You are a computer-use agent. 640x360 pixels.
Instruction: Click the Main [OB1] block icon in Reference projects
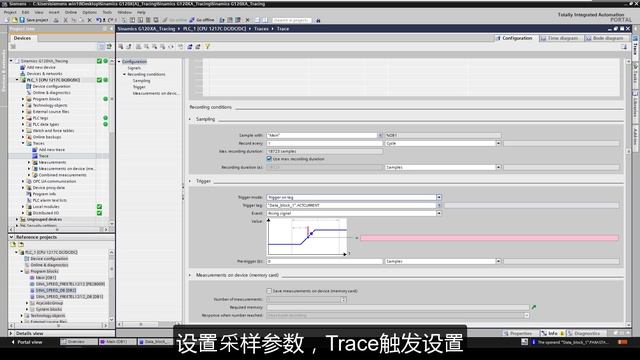(x=32, y=278)
